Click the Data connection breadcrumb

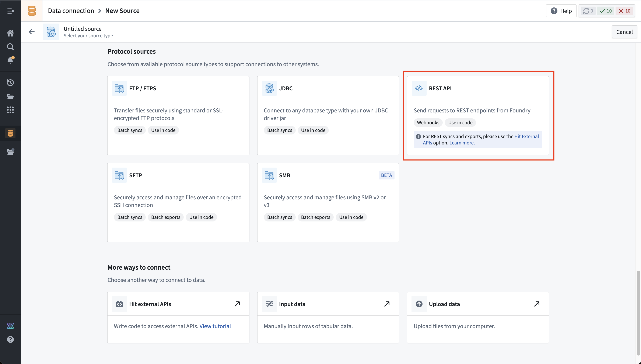click(71, 11)
